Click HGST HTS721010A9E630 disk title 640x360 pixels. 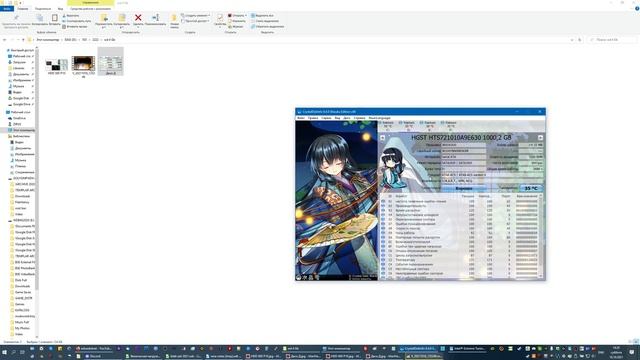point(461,138)
